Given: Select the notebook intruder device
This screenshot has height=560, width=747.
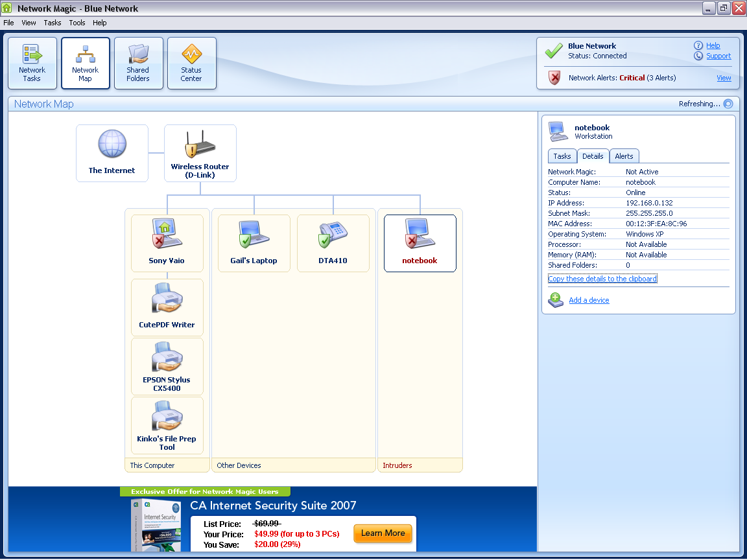Looking at the screenshot, I should (x=420, y=243).
